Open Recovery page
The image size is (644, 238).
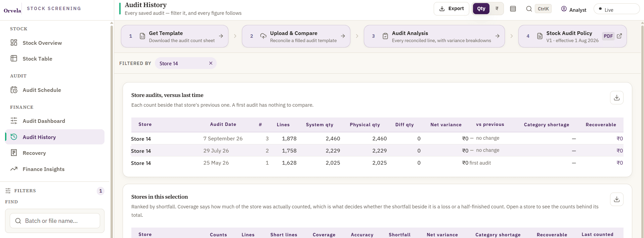pyautogui.click(x=55, y=153)
